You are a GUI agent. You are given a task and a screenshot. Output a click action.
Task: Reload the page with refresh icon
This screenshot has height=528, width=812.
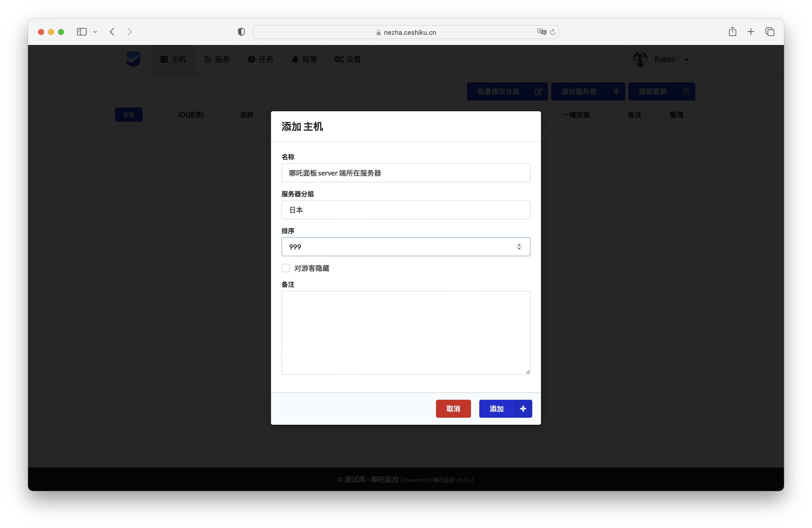553,32
